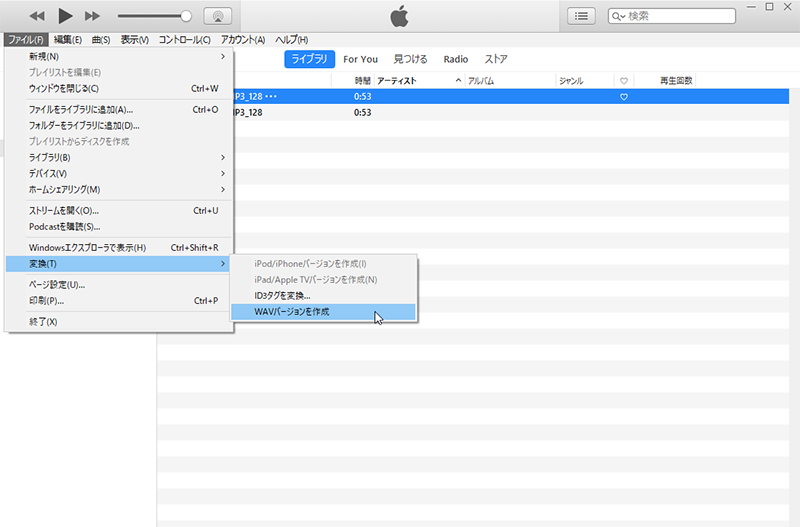
Task: Choose 印刷(P)... menu item
Action: 119,301
